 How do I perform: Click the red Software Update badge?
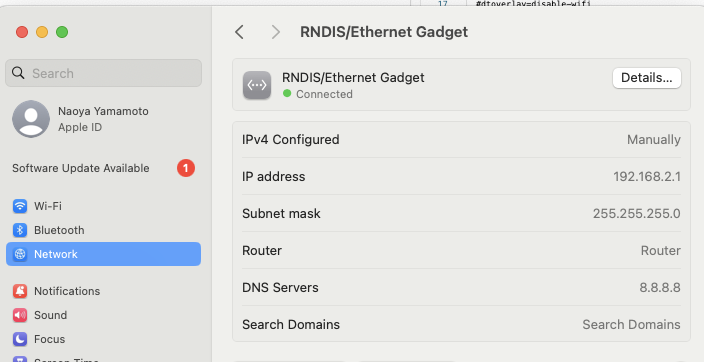click(186, 168)
